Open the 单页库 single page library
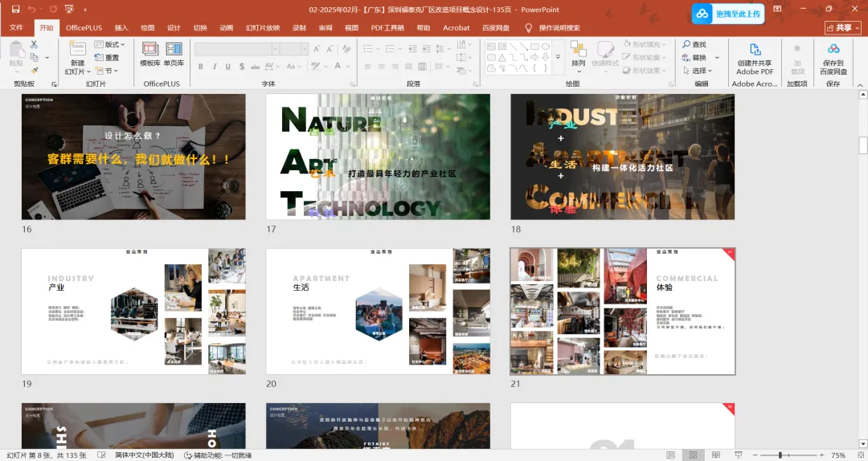The image size is (868, 461). pyautogui.click(x=174, y=55)
